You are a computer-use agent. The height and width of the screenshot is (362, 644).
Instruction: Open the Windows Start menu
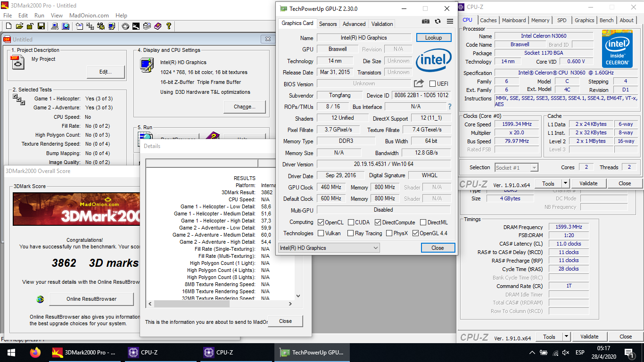[11, 353]
